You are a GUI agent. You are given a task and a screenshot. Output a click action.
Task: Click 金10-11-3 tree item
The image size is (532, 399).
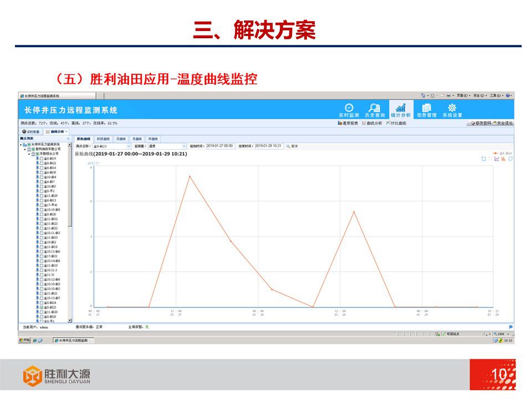tap(50, 270)
